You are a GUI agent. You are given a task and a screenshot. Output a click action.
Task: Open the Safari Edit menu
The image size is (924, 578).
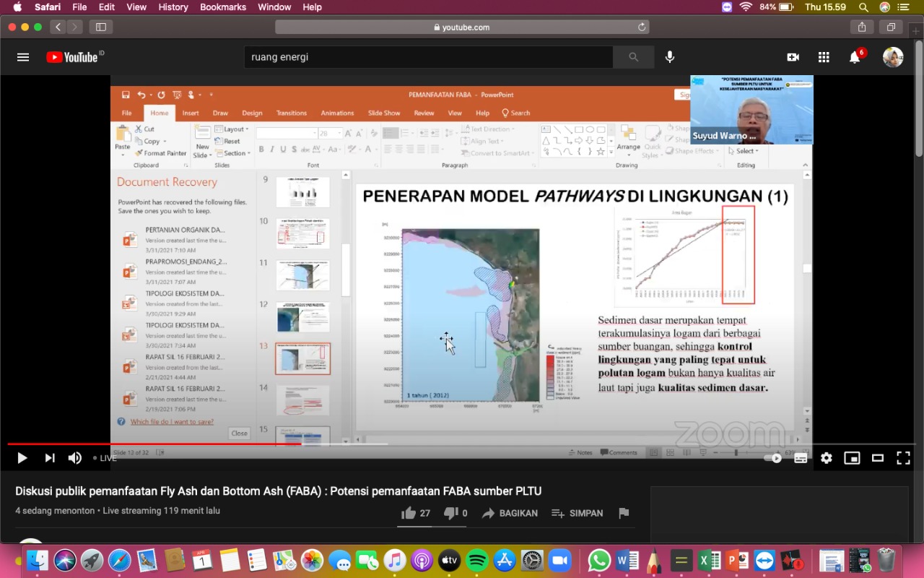(107, 7)
